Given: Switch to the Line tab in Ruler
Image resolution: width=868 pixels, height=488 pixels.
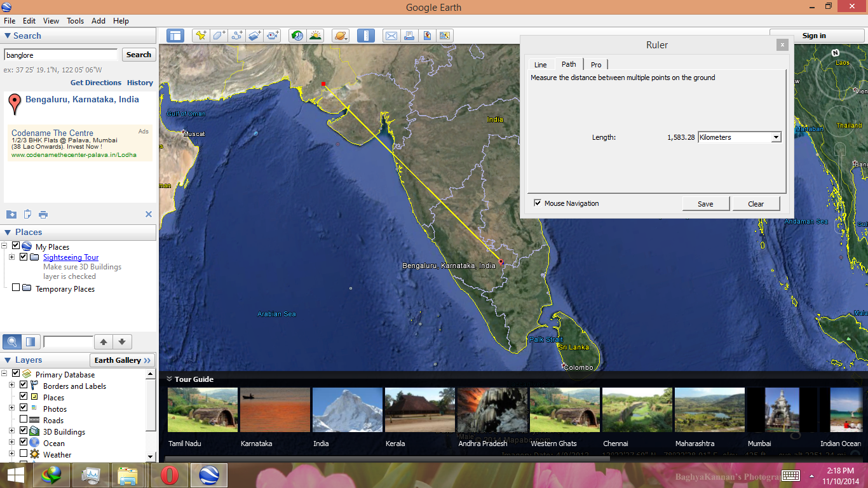Looking at the screenshot, I should (540, 64).
